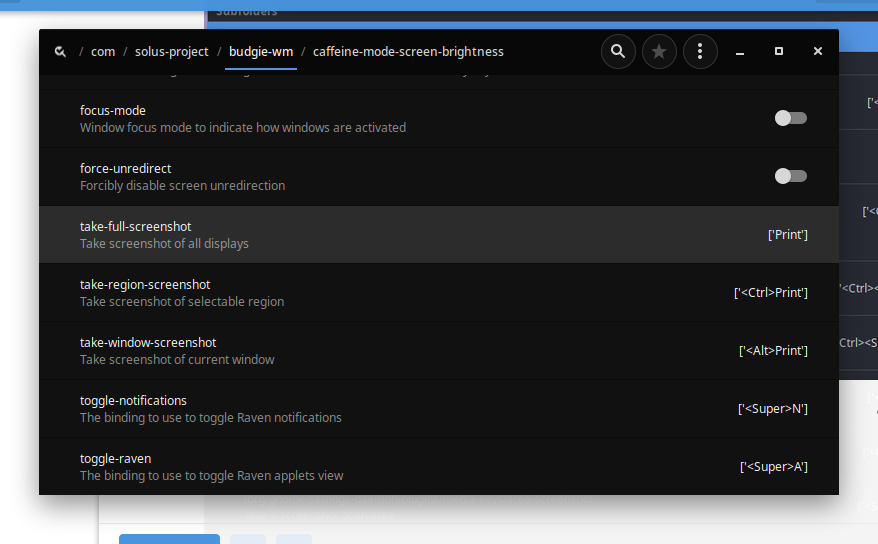878x544 pixels.
Task: Open the three-dot actions menu
Action: pyautogui.click(x=700, y=52)
